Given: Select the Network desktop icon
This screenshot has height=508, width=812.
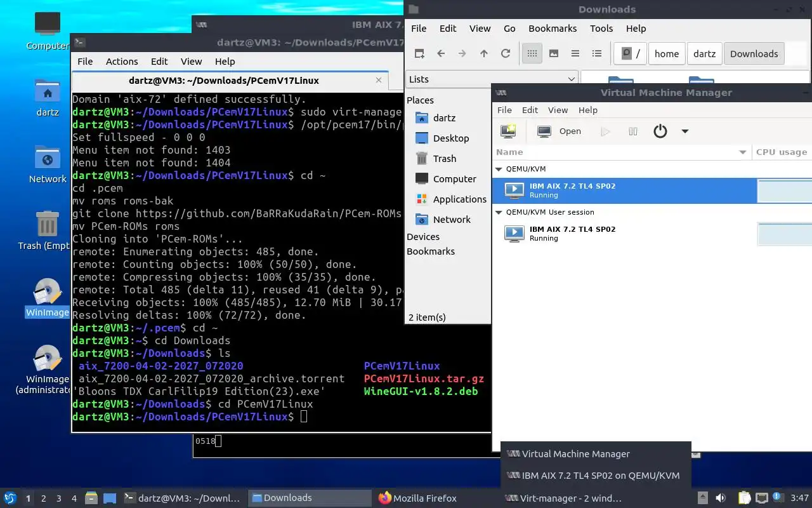Looking at the screenshot, I should pyautogui.click(x=48, y=164).
